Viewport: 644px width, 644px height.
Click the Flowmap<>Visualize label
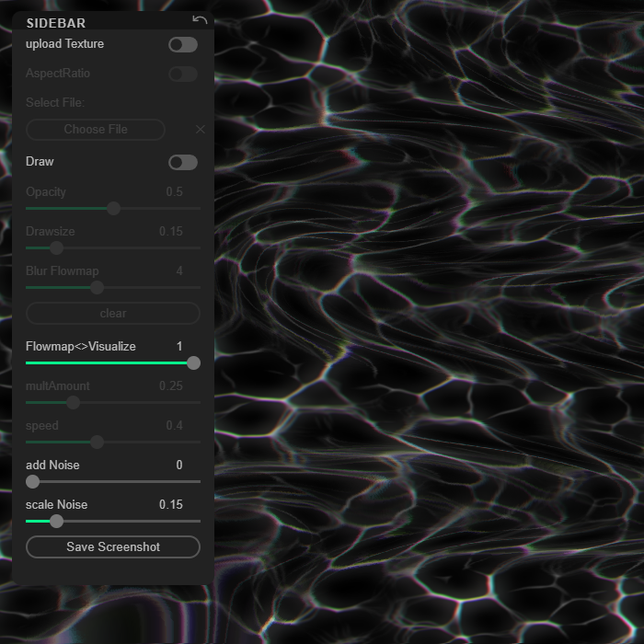[81, 346]
